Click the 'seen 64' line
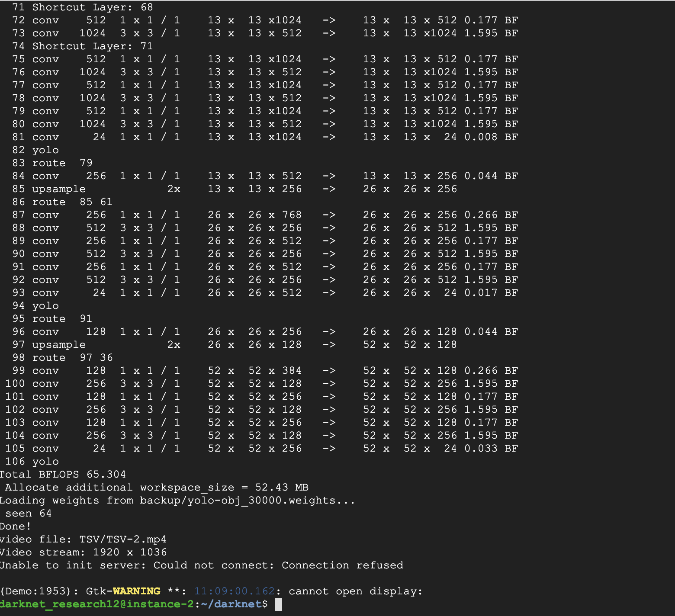The width and height of the screenshot is (675, 616). pos(29,513)
